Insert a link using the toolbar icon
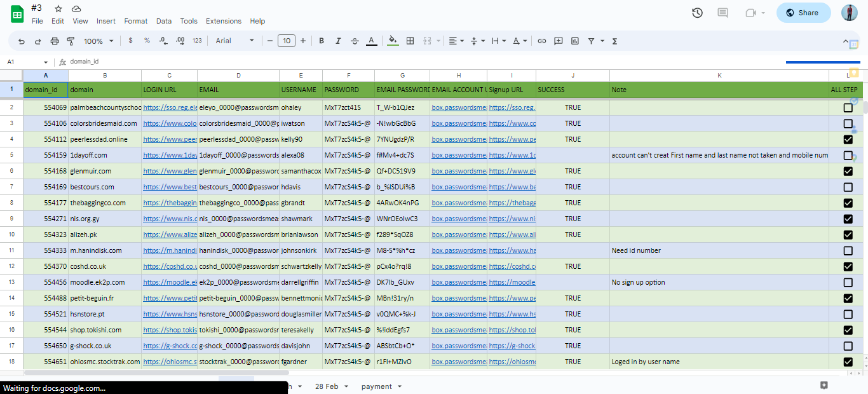This screenshot has height=394, width=868. pos(542,41)
